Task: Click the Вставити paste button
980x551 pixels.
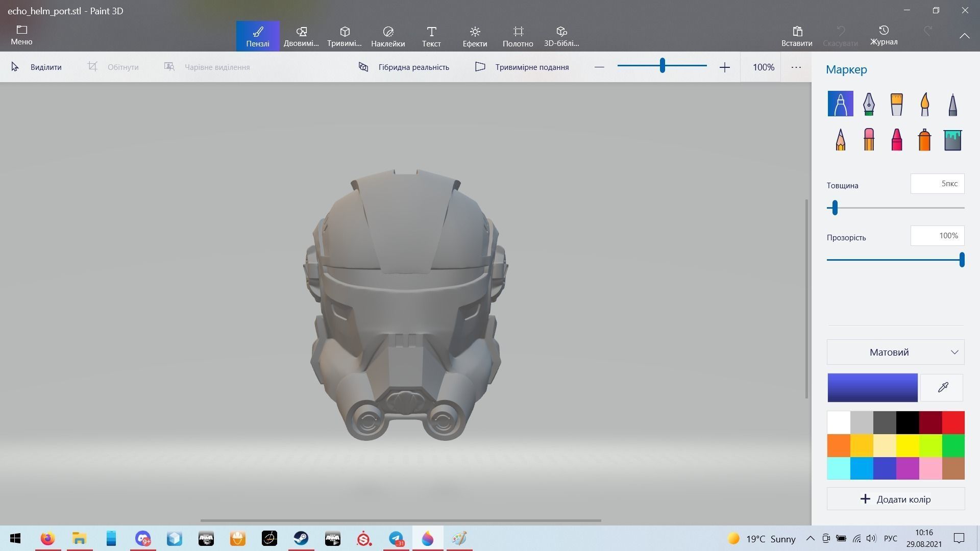Action: click(x=797, y=36)
